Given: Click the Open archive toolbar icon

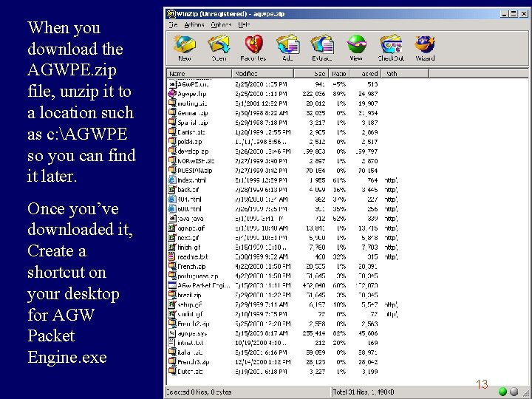Looking at the screenshot, I should point(219,44).
